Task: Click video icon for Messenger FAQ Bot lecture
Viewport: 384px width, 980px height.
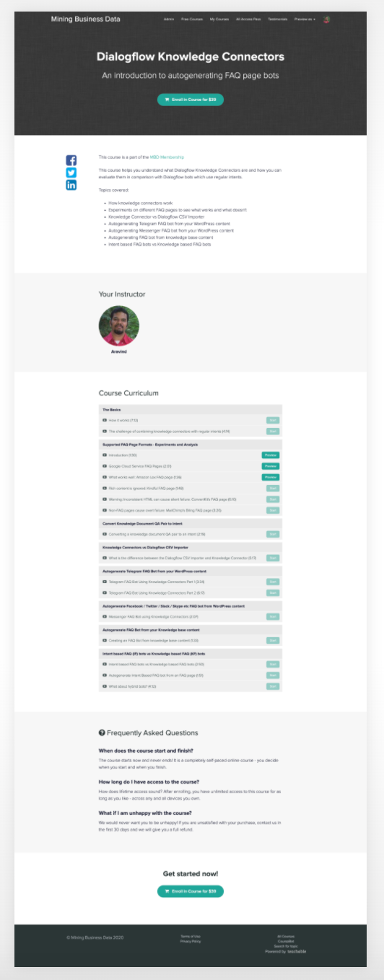Action: (x=105, y=617)
